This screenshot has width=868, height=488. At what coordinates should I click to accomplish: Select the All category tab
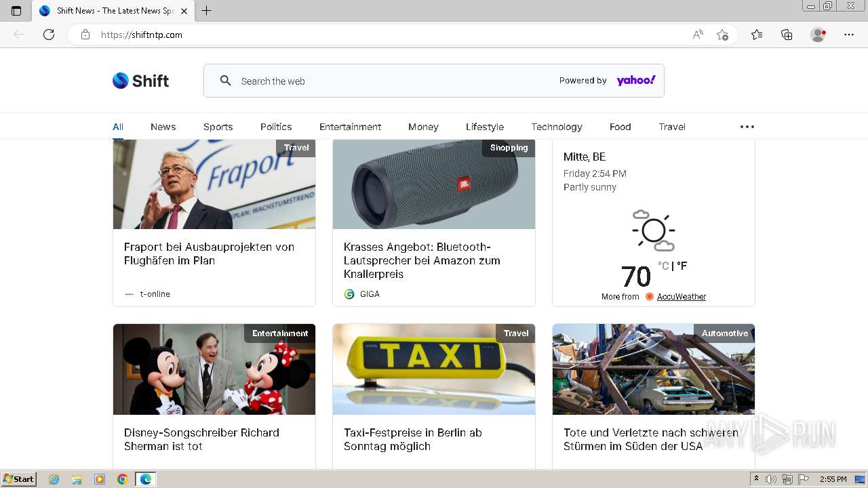tap(118, 127)
